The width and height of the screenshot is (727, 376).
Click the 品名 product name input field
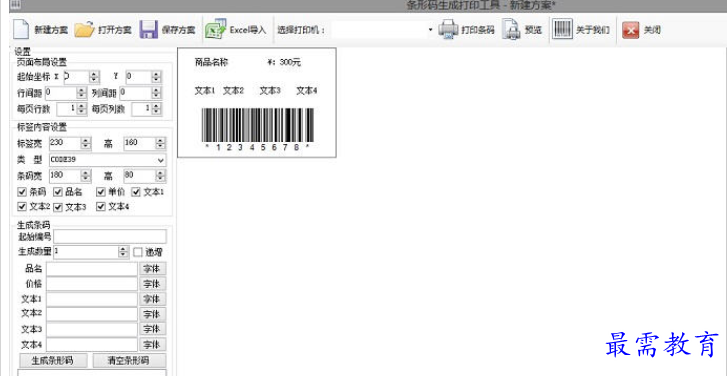coord(92,269)
